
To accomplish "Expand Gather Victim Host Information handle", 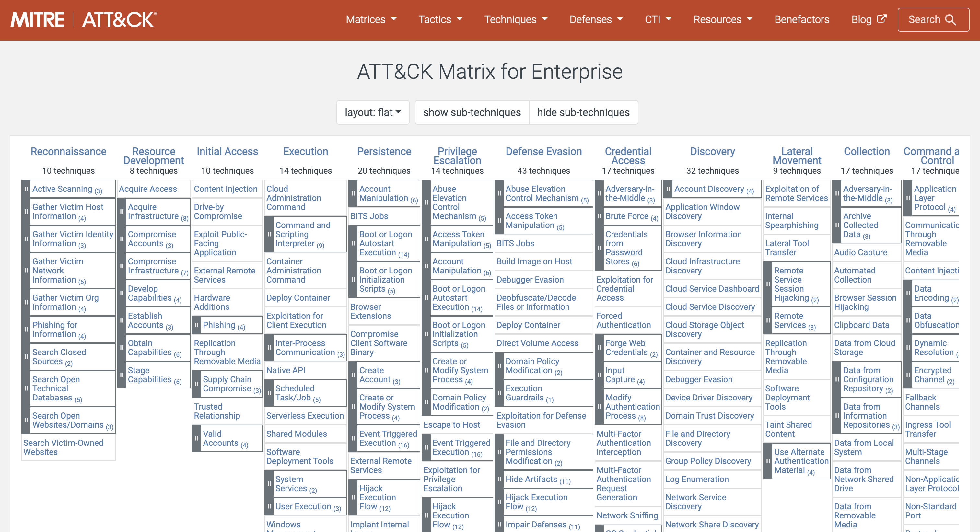I will 26,212.
